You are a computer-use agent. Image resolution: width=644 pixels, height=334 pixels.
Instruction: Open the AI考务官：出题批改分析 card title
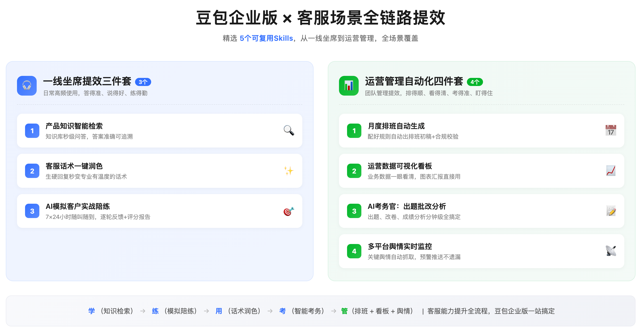point(407,206)
